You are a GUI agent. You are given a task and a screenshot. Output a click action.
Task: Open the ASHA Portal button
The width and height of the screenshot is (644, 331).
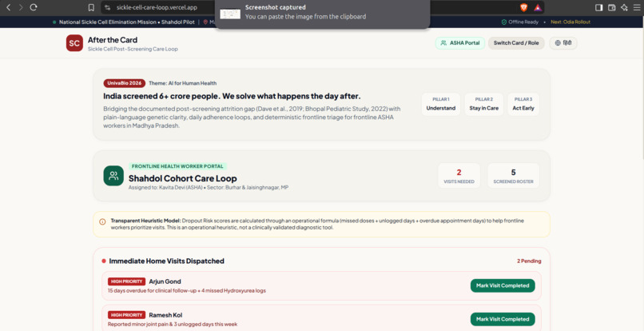460,42
